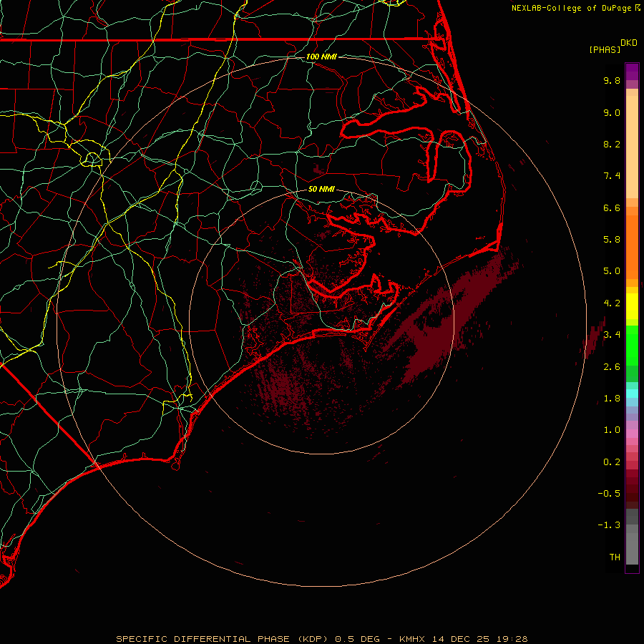Click the 8.2 legend value
Screen dimensions: 644x644
point(612,144)
